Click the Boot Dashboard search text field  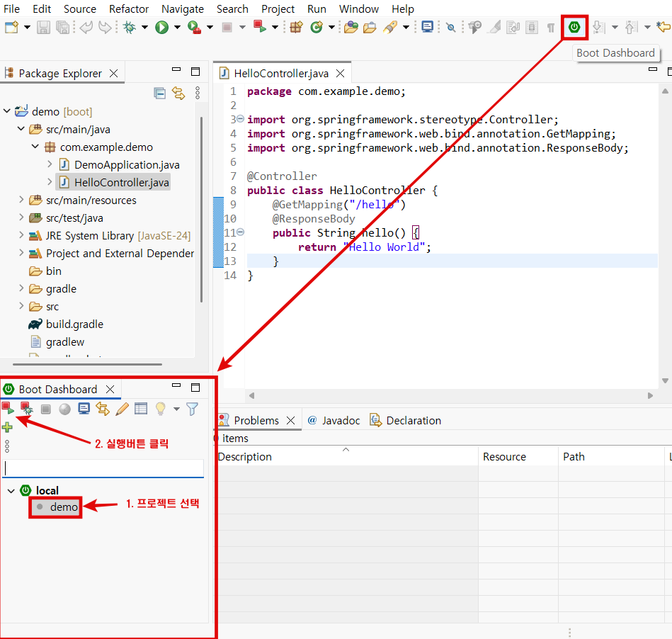click(x=103, y=468)
